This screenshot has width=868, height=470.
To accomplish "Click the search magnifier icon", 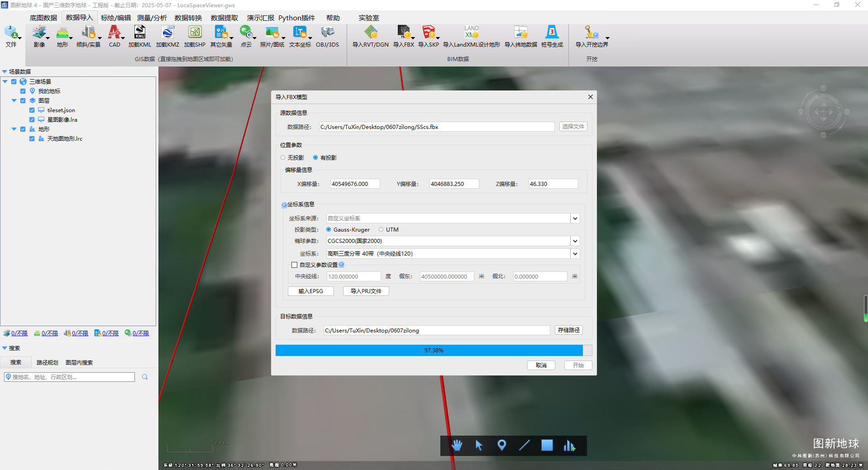I will point(145,377).
